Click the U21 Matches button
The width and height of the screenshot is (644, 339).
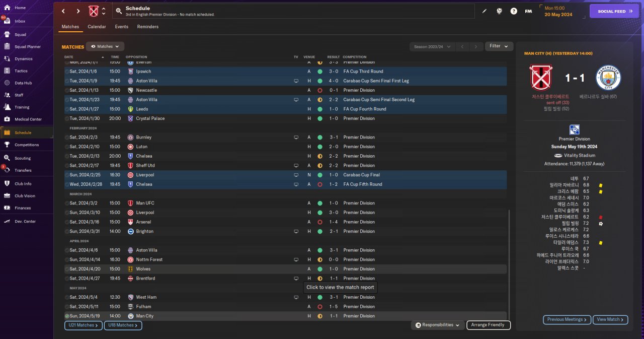[x=83, y=325]
